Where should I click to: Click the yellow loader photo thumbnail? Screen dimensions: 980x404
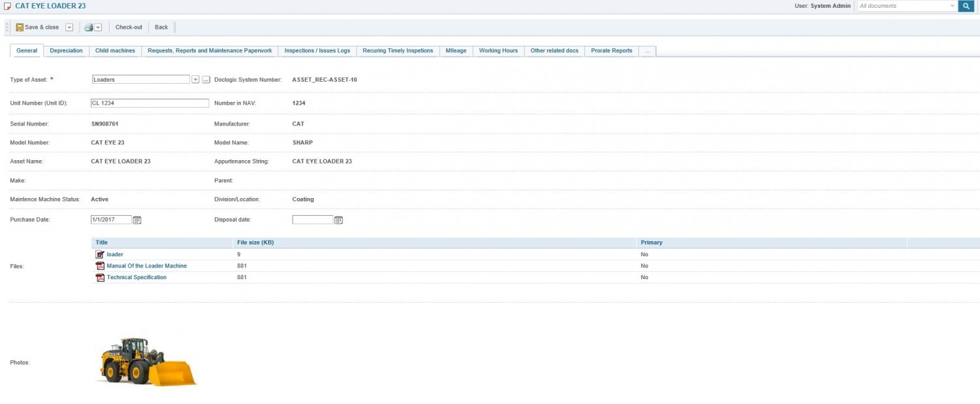click(148, 362)
